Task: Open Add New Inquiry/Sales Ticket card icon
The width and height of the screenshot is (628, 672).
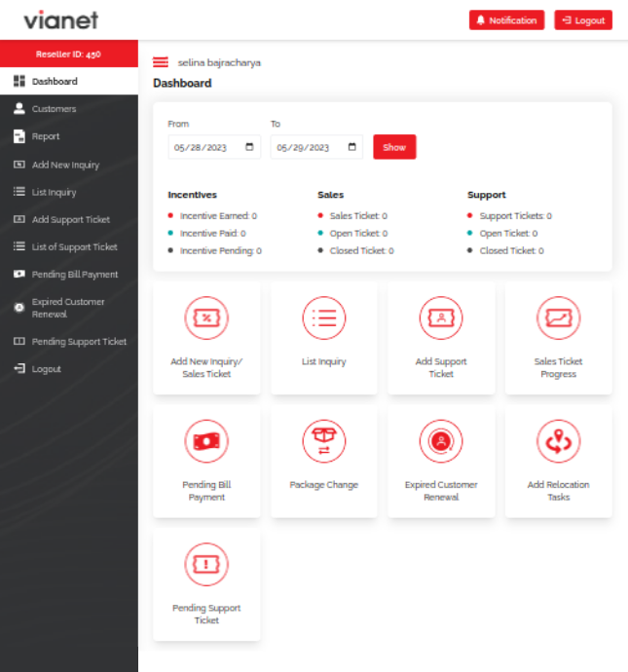Action: pos(206,317)
